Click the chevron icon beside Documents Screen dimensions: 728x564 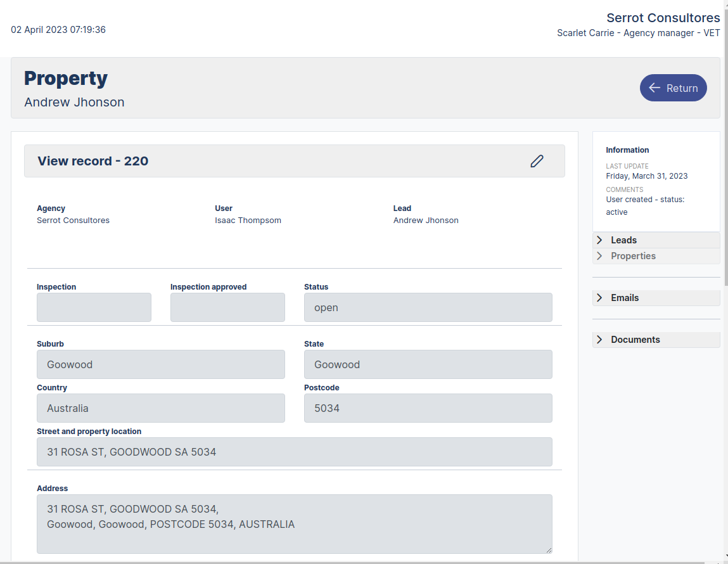point(599,340)
